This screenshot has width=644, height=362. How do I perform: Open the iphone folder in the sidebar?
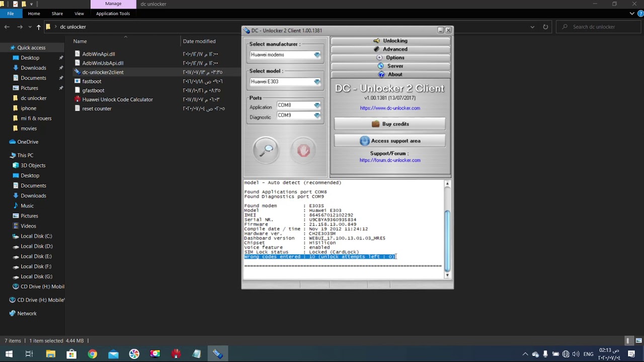[x=29, y=108]
